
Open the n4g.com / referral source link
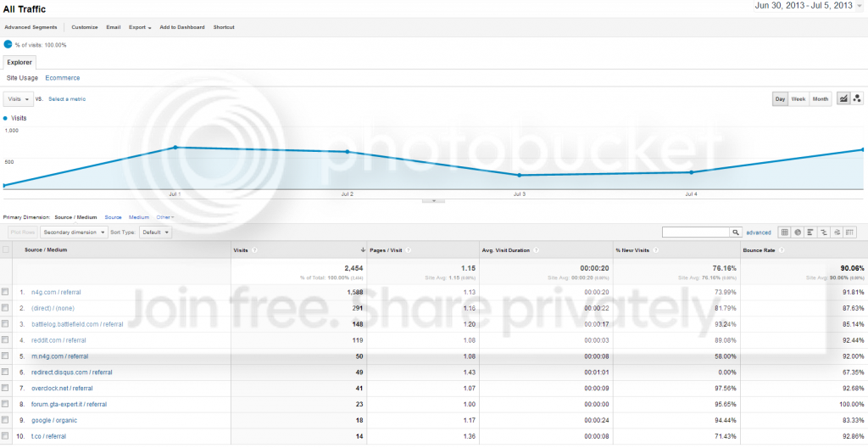[57, 292]
